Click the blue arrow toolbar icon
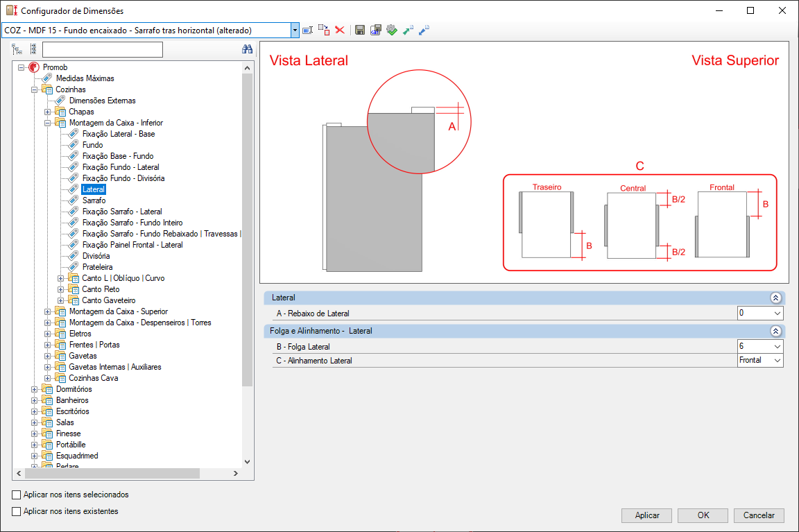Screen dimensions: 799x532 [424, 30]
